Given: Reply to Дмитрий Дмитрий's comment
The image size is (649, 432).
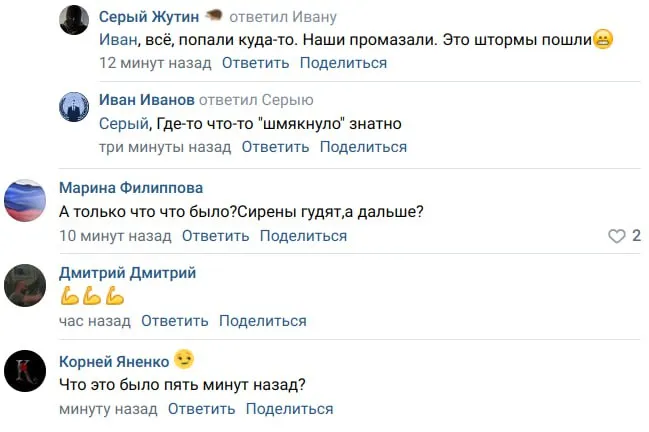Looking at the screenshot, I should [175, 321].
